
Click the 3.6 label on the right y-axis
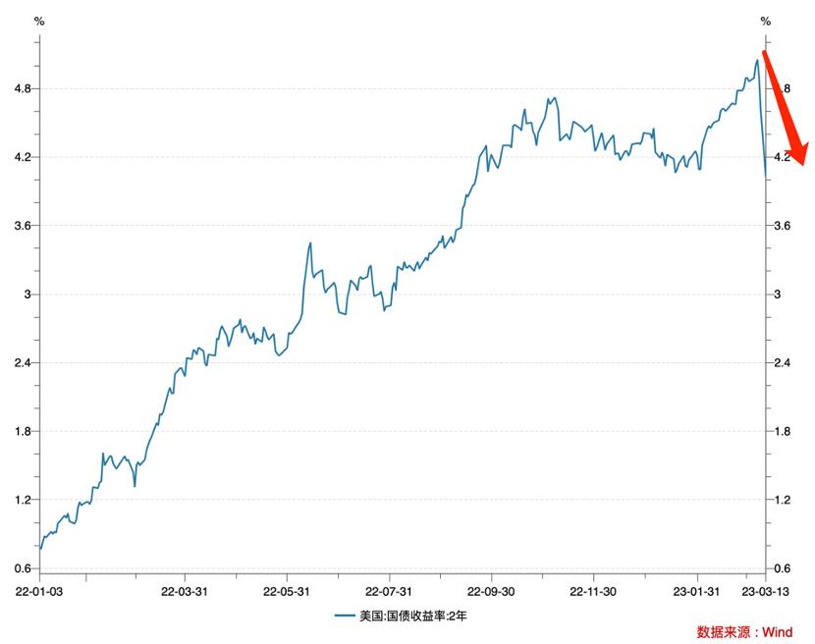click(784, 226)
